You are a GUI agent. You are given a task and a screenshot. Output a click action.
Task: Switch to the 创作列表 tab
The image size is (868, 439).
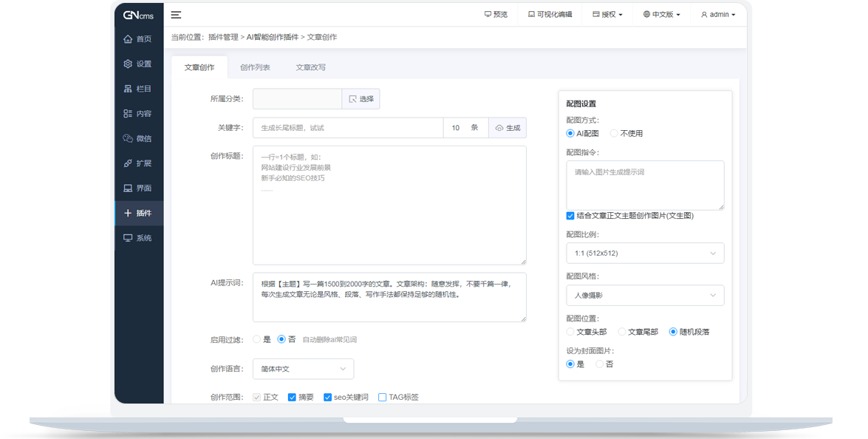[x=255, y=67]
